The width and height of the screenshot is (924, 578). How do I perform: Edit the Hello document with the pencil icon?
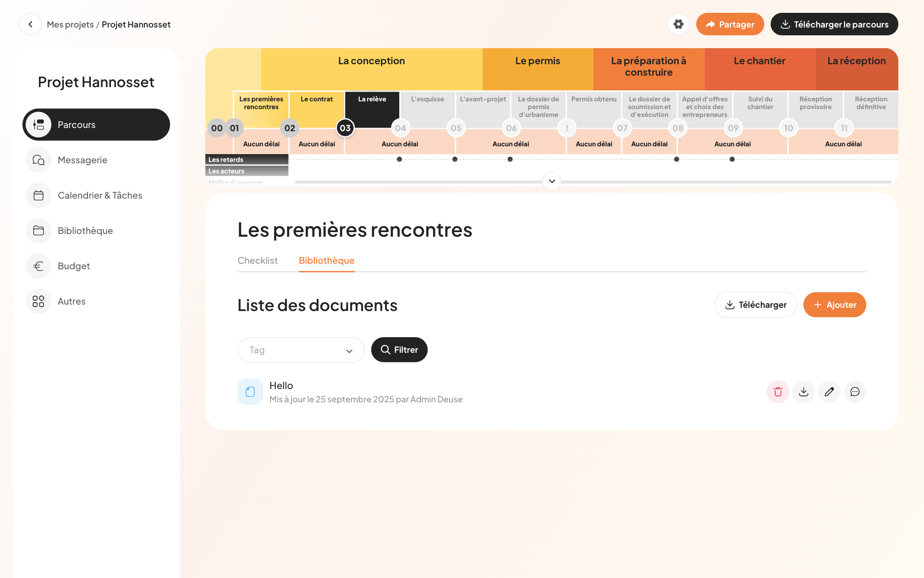coord(829,391)
